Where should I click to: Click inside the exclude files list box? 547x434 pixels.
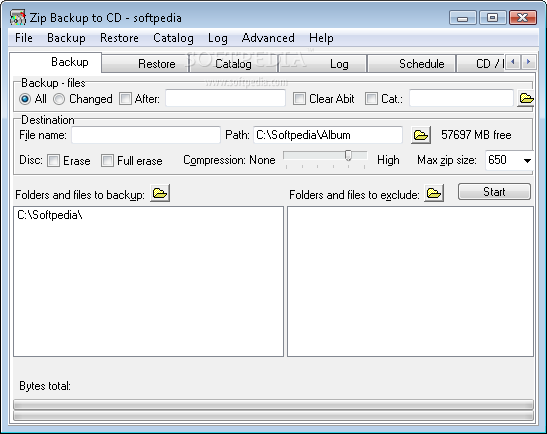click(x=410, y=282)
